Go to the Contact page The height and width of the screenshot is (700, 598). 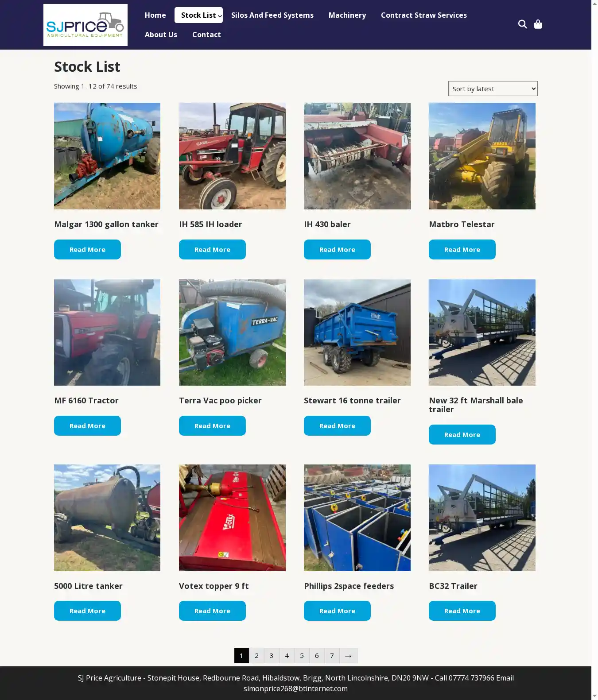coord(206,35)
